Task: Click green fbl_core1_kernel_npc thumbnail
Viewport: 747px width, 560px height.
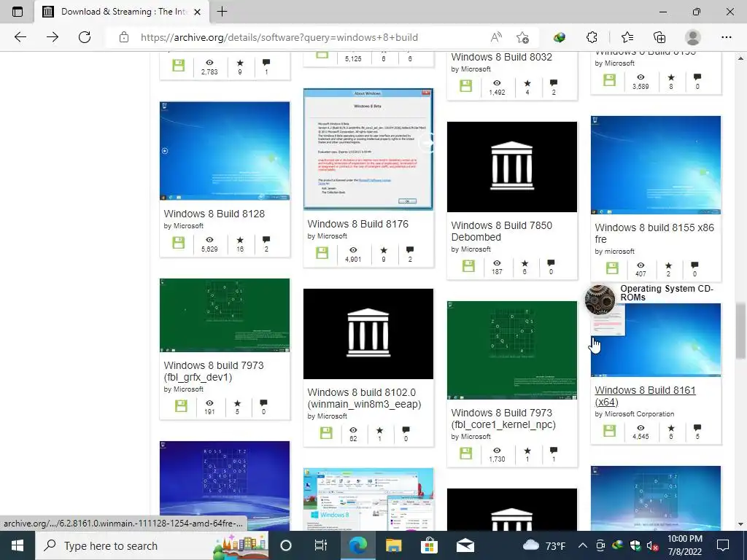Action: (511, 350)
